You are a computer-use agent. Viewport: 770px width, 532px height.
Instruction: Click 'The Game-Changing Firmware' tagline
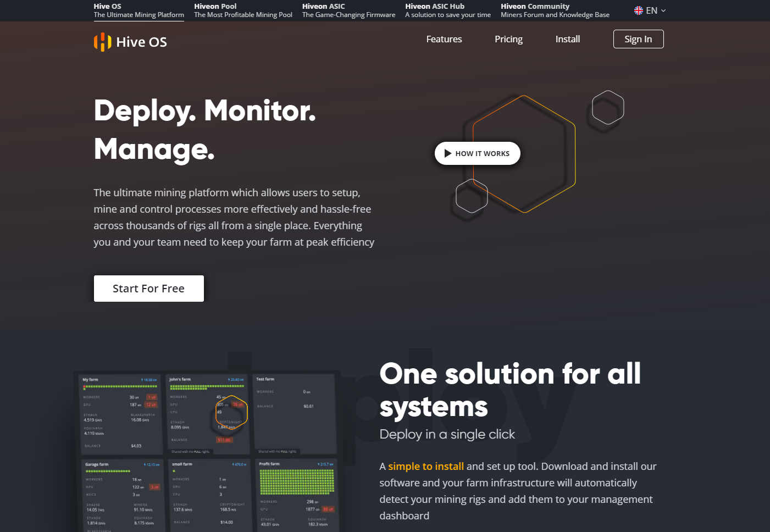click(x=348, y=15)
